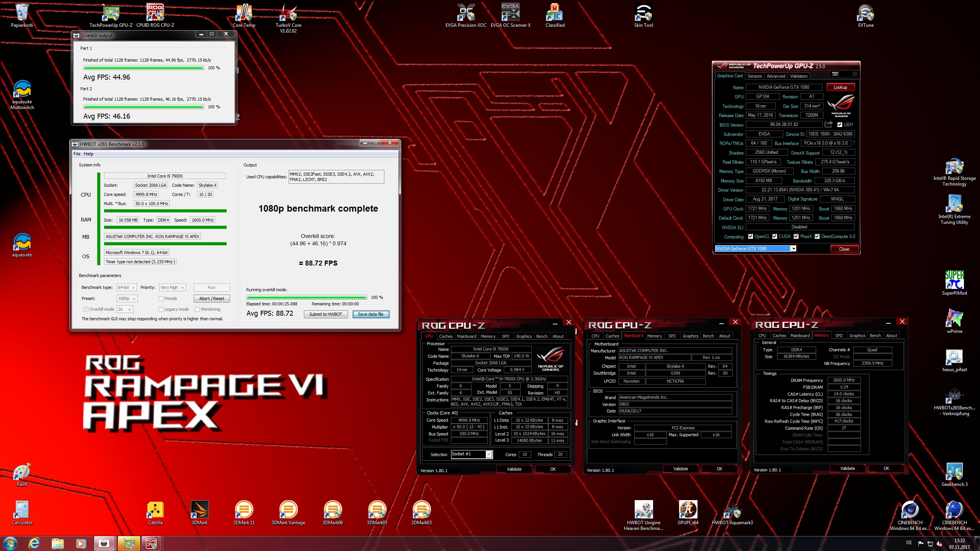The height and width of the screenshot is (551, 980).
Task: Click Validate in Mainboard CPU-Z window
Action: pyautogui.click(x=681, y=469)
